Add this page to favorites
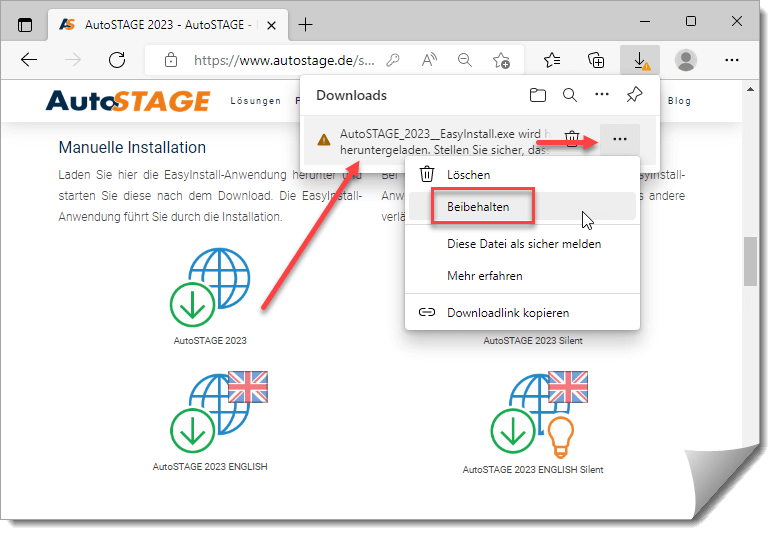This screenshot has height=535, width=775. click(502, 60)
